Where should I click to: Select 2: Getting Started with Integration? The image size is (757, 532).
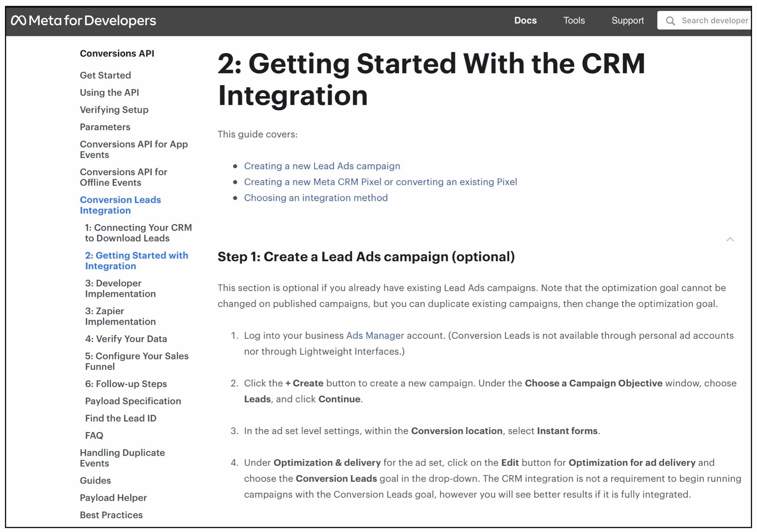click(137, 260)
